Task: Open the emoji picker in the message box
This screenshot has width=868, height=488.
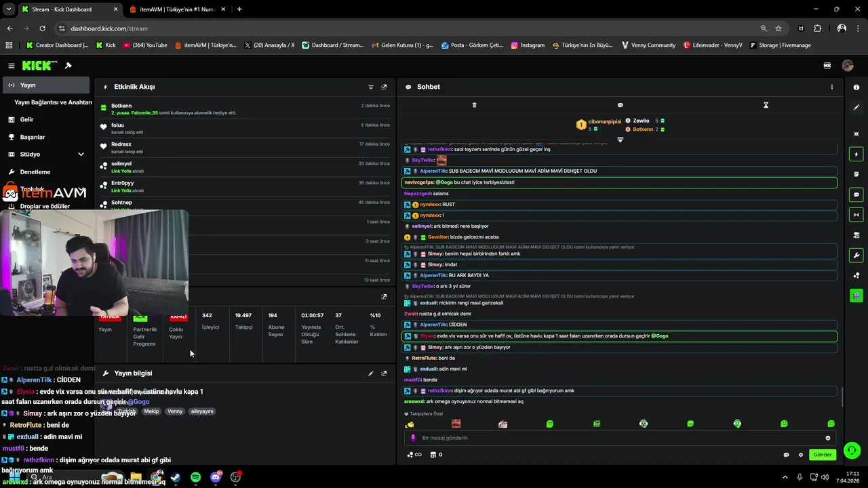Action: coord(827,438)
